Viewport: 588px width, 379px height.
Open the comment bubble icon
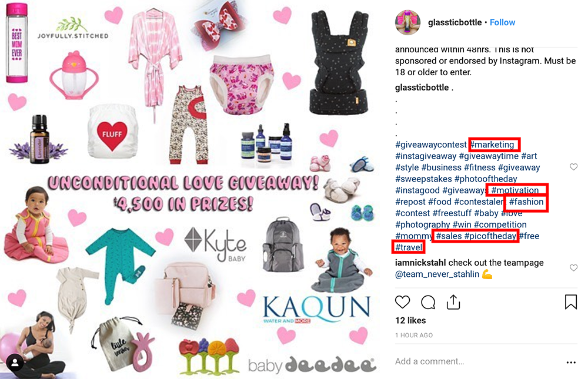[428, 302]
